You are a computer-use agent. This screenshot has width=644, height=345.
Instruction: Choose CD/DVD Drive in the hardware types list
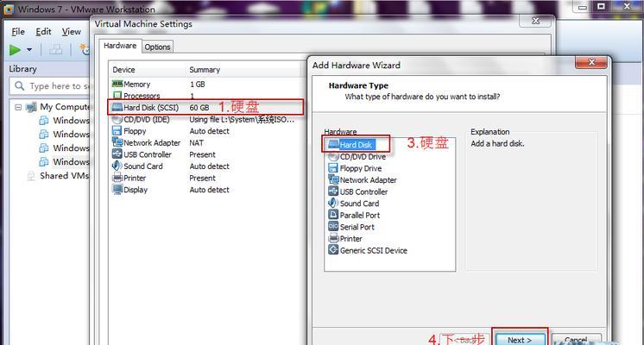[362, 157]
